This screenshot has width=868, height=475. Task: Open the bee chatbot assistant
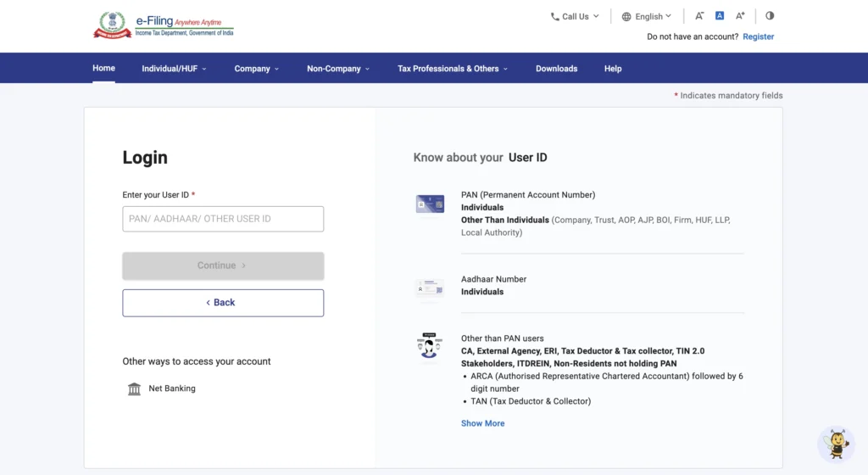836,444
